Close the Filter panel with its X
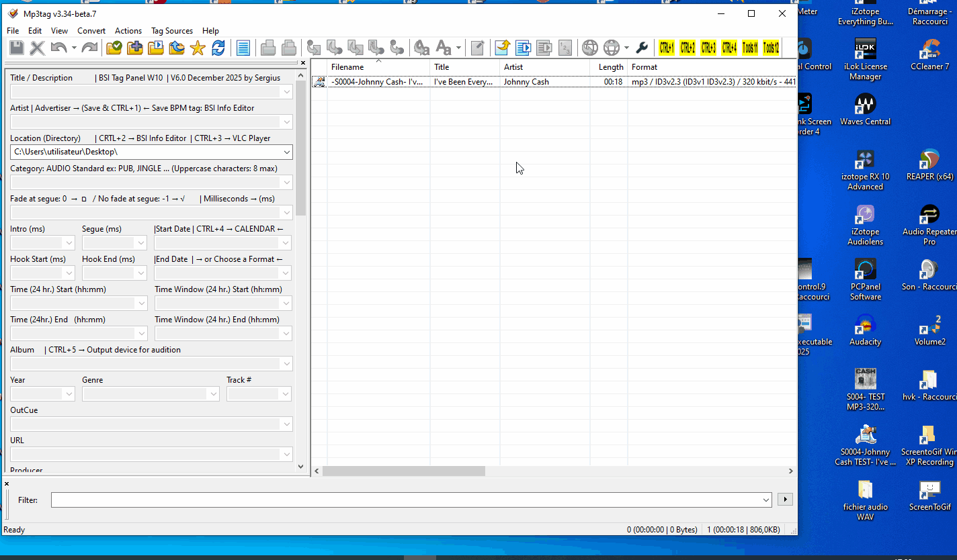 (x=7, y=484)
